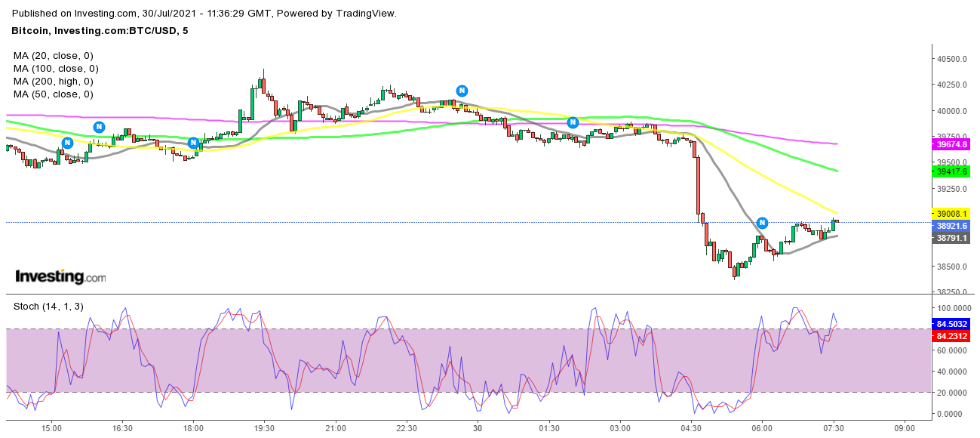
Task: Select the news "N" marker at 18:00
Action: 193,142
